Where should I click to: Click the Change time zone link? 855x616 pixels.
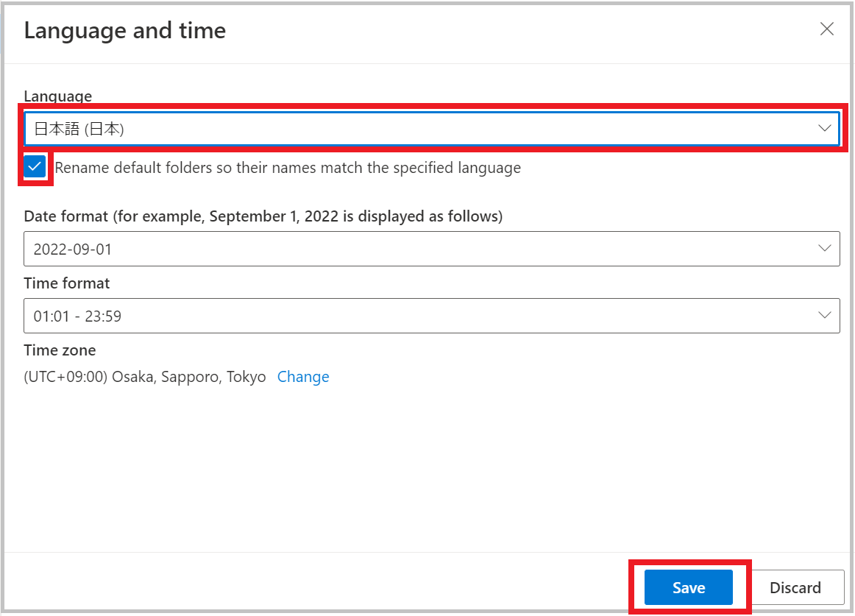pos(303,377)
